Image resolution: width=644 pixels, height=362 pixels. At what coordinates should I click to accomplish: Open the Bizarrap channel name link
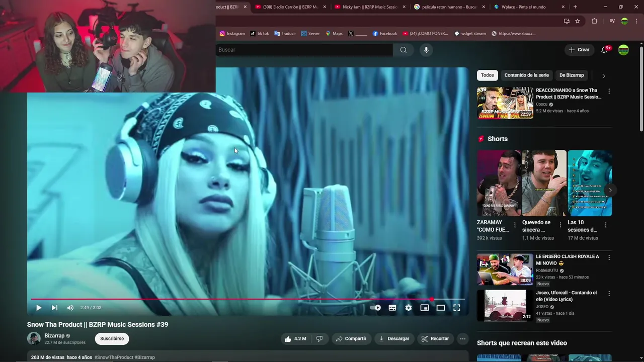pyautogui.click(x=54, y=336)
